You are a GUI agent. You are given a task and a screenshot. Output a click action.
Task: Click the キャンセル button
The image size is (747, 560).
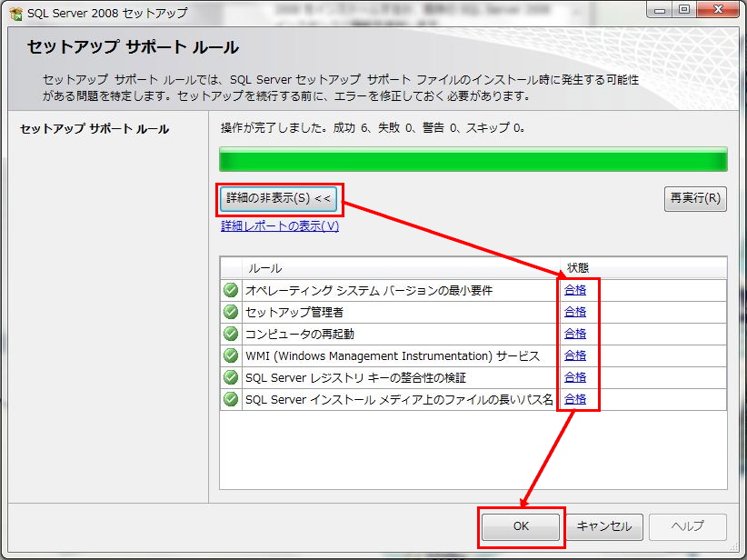tap(606, 526)
